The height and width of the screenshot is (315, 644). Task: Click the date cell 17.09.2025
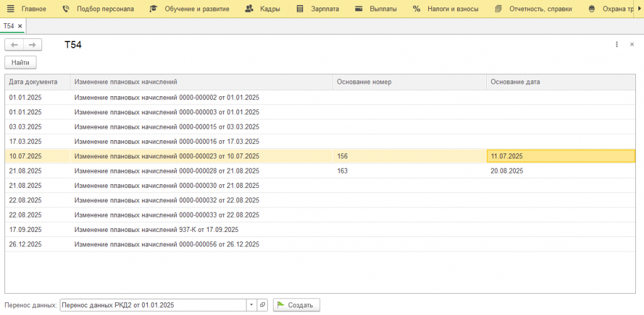[x=37, y=229]
